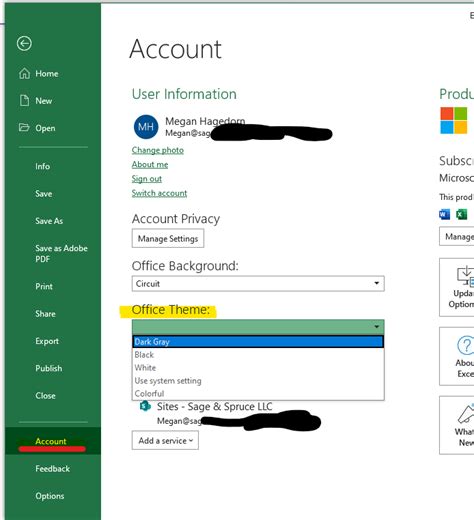Click the Change photo link
The image size is (474, 520).
click(x=158, y=150)
